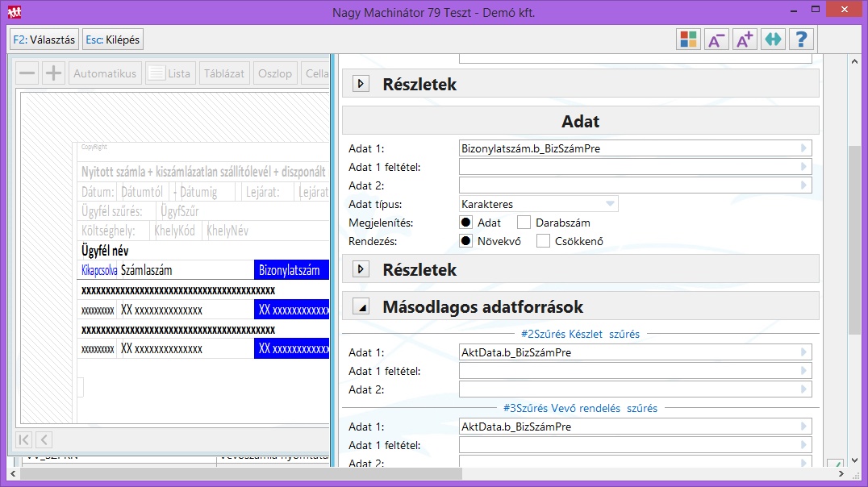
Task: Click Kikapcsolva cell in preview
Action: tap(99, 270)
